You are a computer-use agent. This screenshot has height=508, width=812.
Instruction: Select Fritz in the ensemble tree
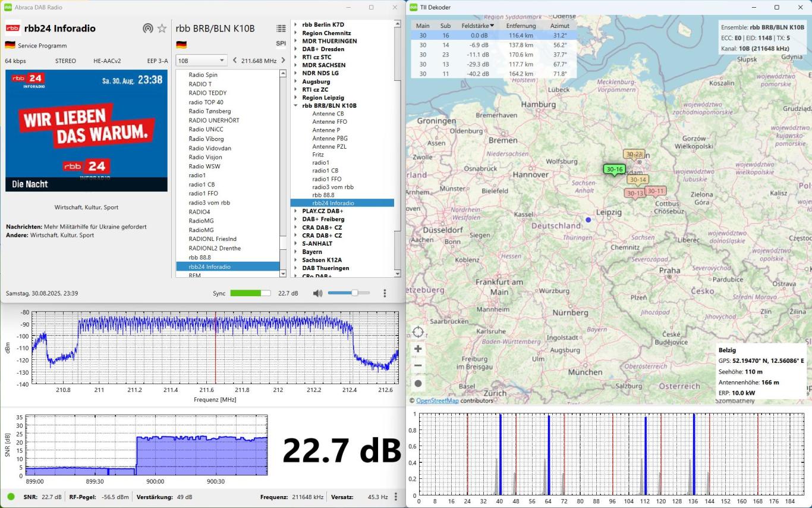tap(318, 155)
